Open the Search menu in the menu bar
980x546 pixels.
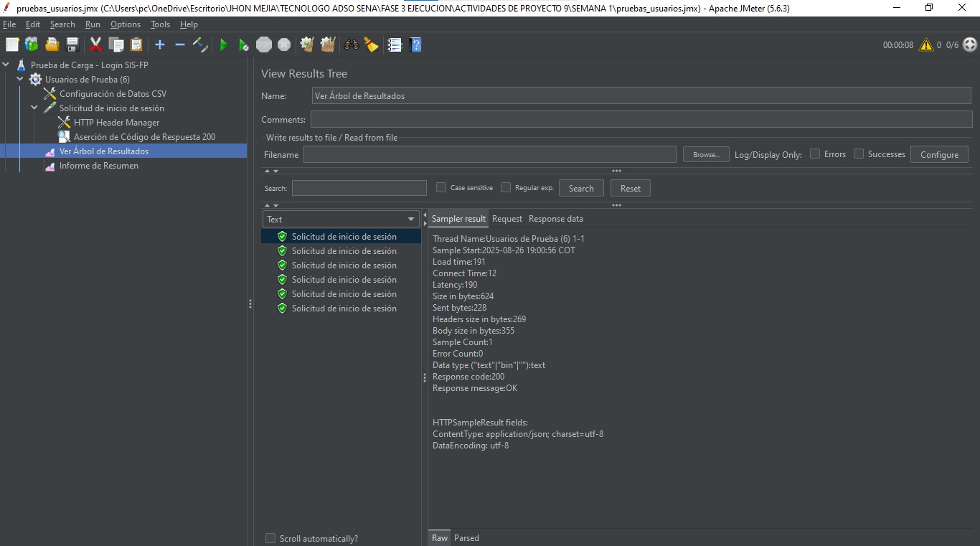[62, 24]
